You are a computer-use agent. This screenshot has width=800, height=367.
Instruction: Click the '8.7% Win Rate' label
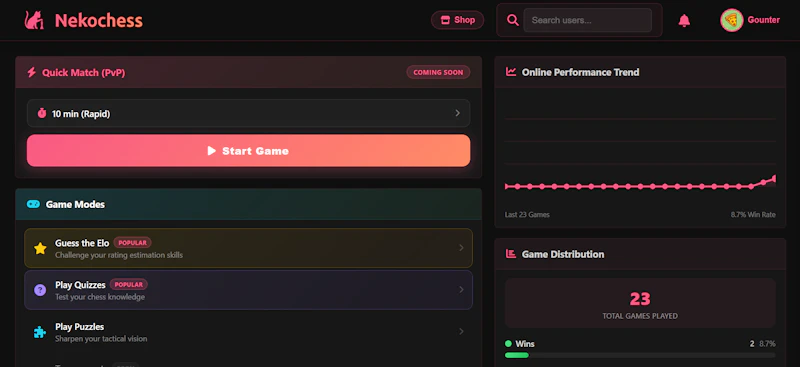pos(753,215)
